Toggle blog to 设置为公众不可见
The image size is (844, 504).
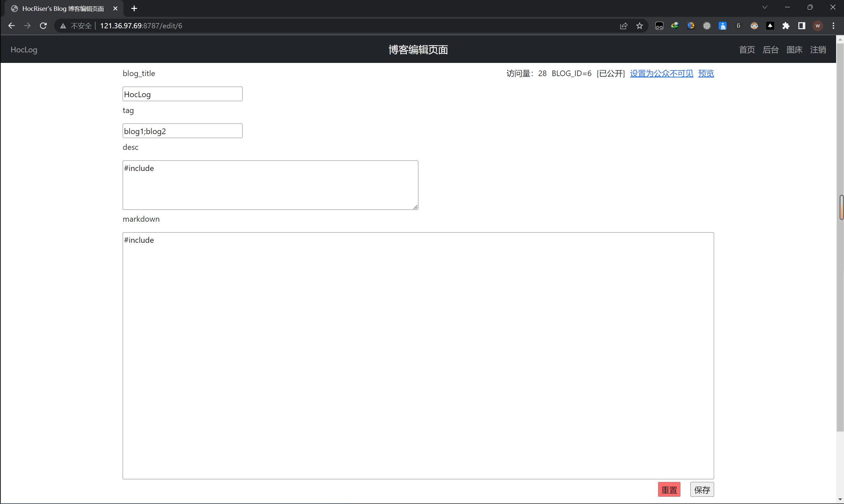coord(661,73)
